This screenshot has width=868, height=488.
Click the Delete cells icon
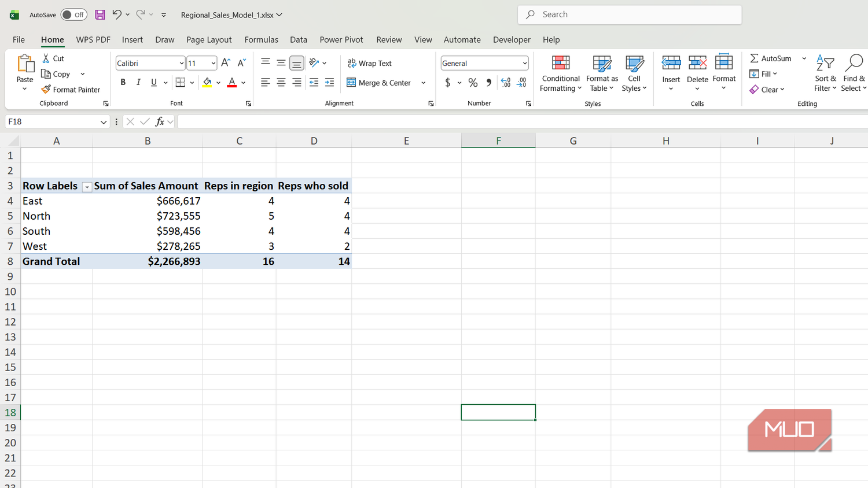pos(697,63)
